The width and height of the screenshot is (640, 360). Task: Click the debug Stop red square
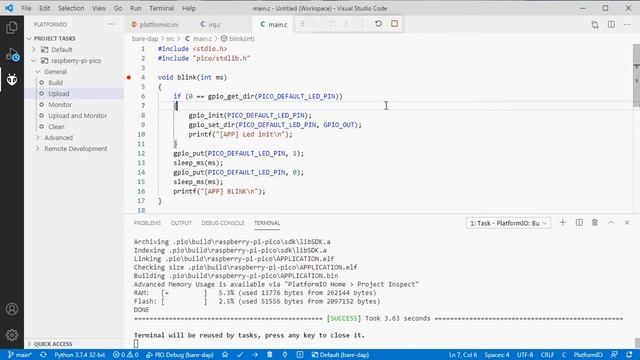tap(394, 24)
